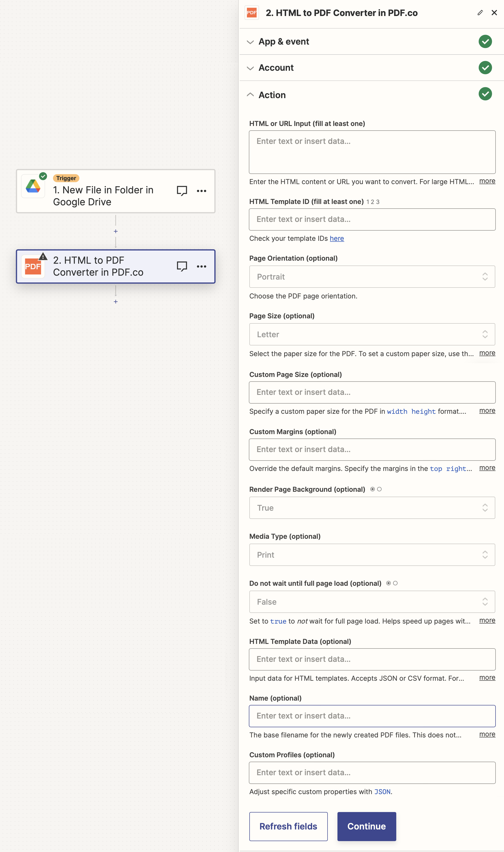Viewport: 504px width, 852px height.
Task: Open the template IDs 'here' link
Action: (x=337, y=238)
